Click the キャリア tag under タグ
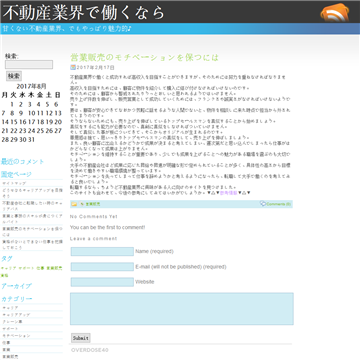360x360 pixels. point(9,268)
